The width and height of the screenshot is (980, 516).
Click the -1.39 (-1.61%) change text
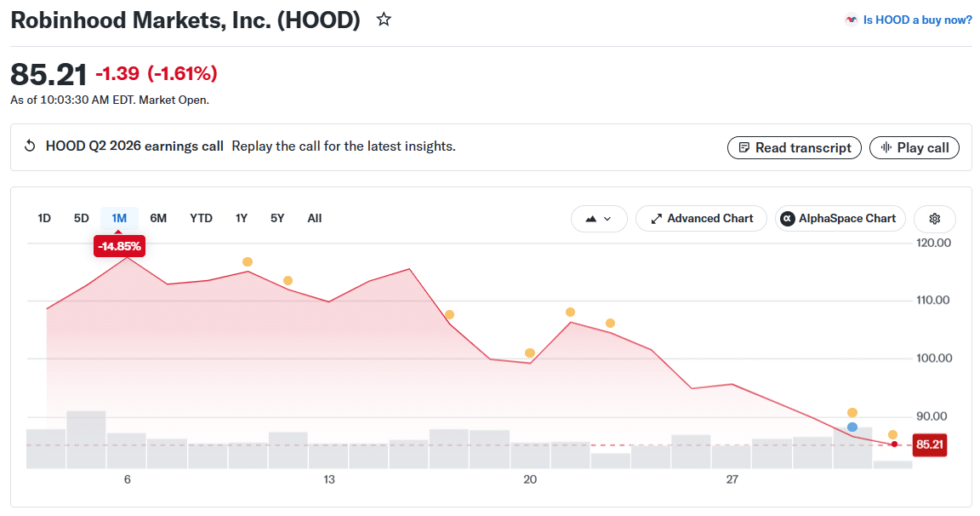coord(157,73)
